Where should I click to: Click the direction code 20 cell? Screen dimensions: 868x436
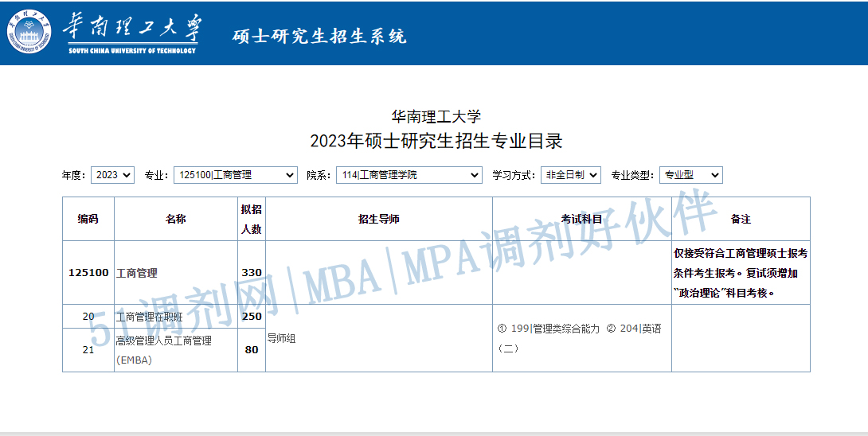click(x=88, y=317)
